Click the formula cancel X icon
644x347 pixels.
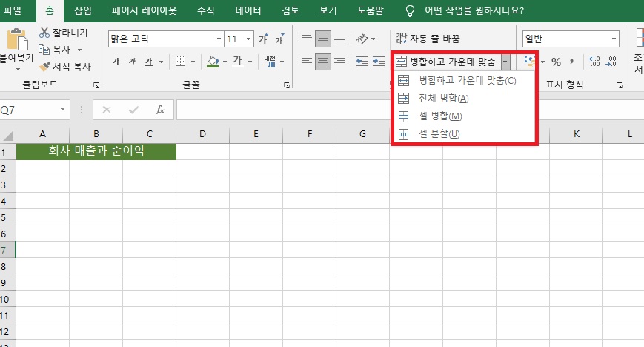point(107,110)
